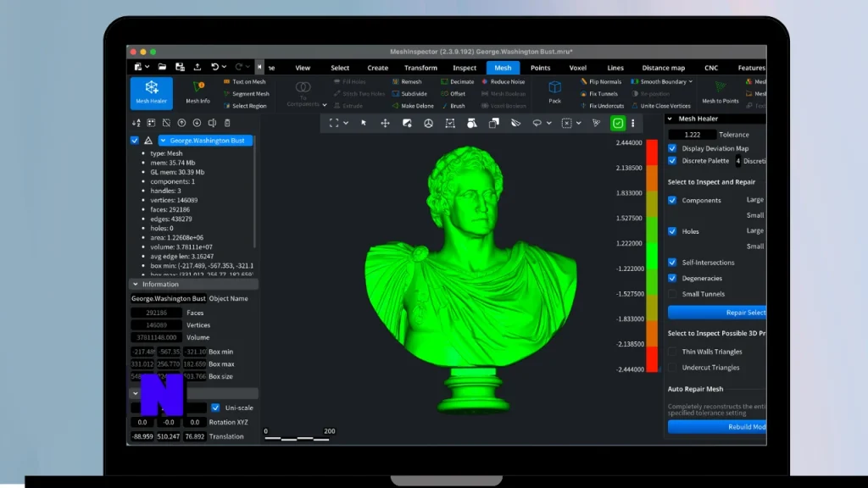This screenshot has height=488, width=868.
Task: Choose the Select Region tool
Action: point(245,106)
